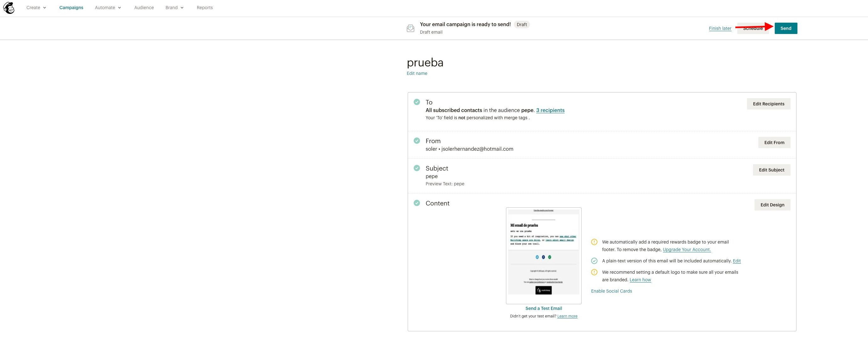Click the campaign title prueba

click(425, 62)
